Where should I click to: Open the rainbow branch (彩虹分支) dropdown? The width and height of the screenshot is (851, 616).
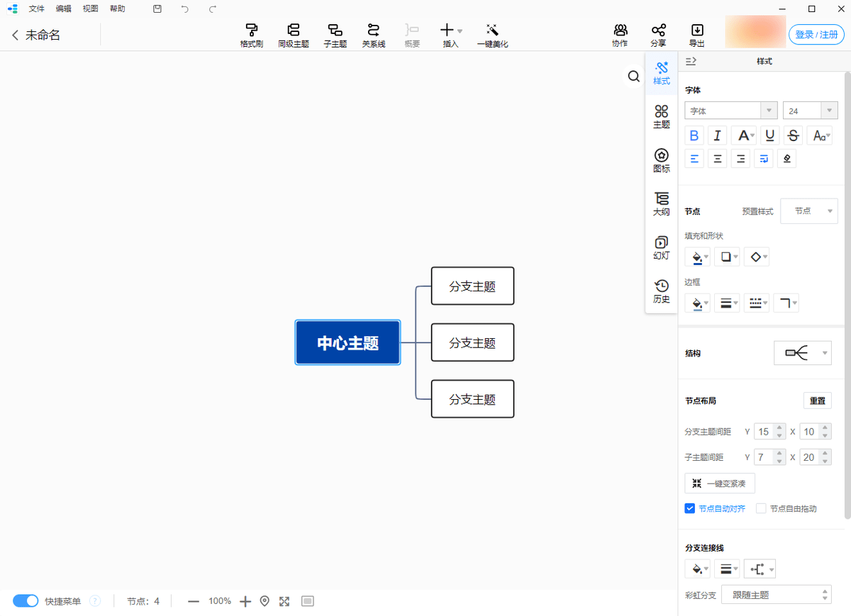(776, 595)
